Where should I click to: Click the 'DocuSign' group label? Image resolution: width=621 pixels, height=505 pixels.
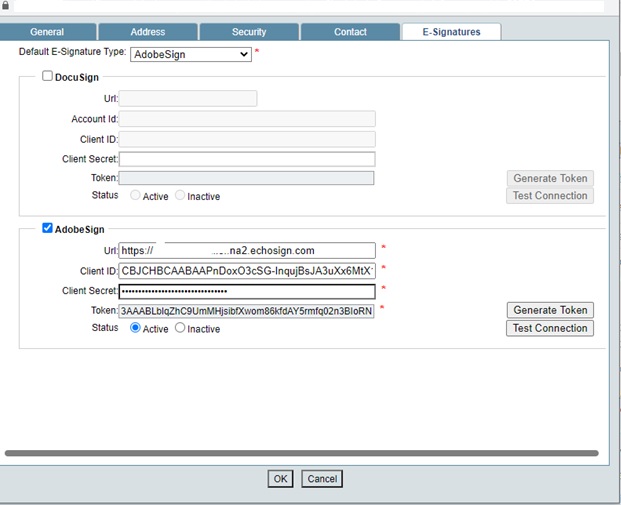point(77,77)
